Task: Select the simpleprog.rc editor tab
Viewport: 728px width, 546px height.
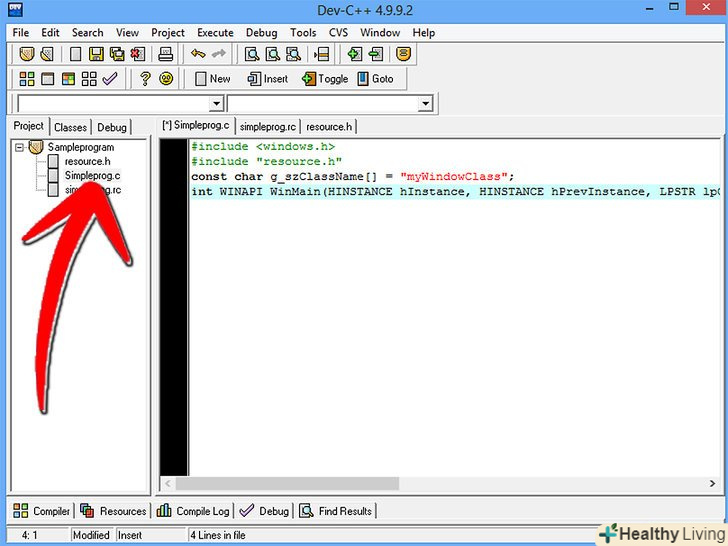Action: pyautogui.click(x=268, y=126)
